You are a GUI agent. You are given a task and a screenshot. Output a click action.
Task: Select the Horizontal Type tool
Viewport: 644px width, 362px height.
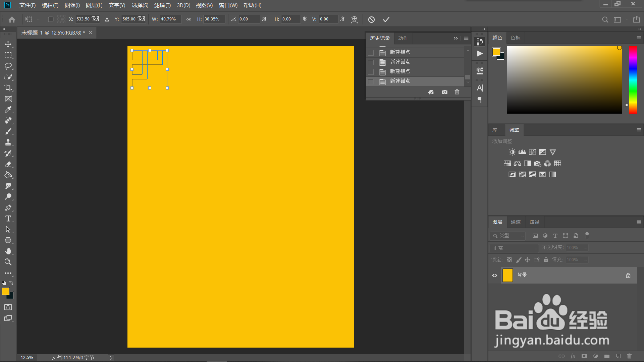click(8, 219)
